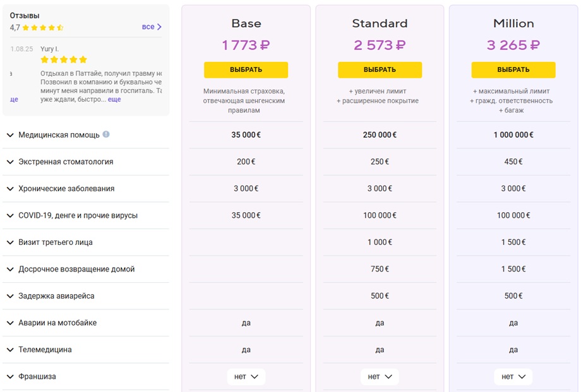This screenshot has width=581, height=392.
Task: Open the Франшиза dropdown in Million plan
Action: click(x=513, y=377)
